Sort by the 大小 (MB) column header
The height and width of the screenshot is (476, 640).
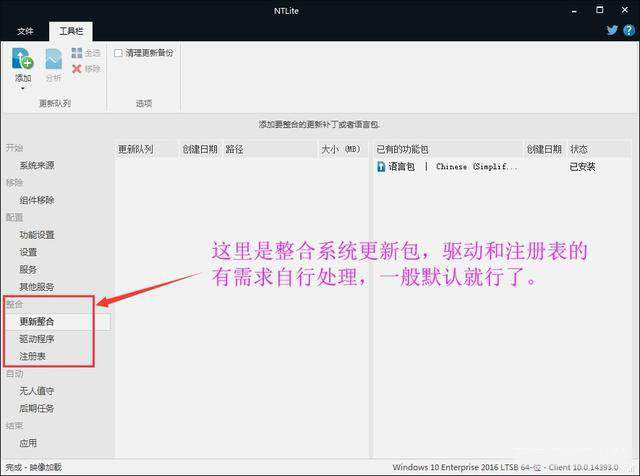343,149
